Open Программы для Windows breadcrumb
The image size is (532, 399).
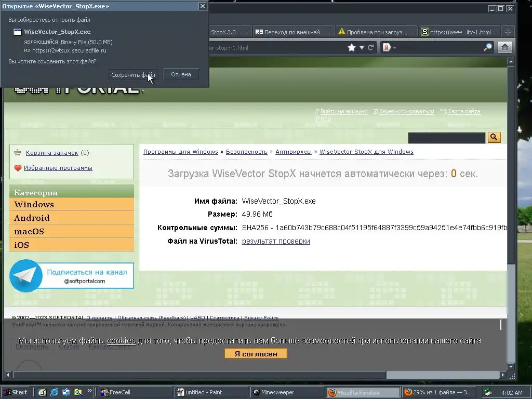tap(180, 152)
